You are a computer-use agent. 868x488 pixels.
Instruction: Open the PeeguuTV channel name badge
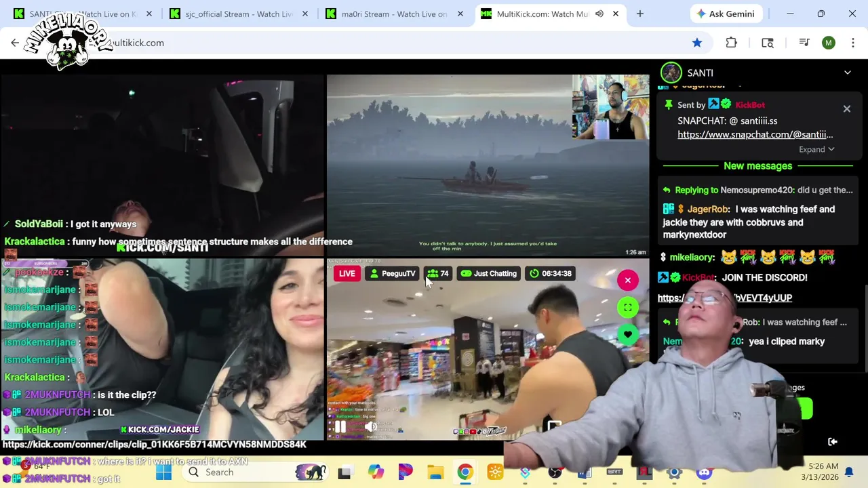tap(392, 273)
